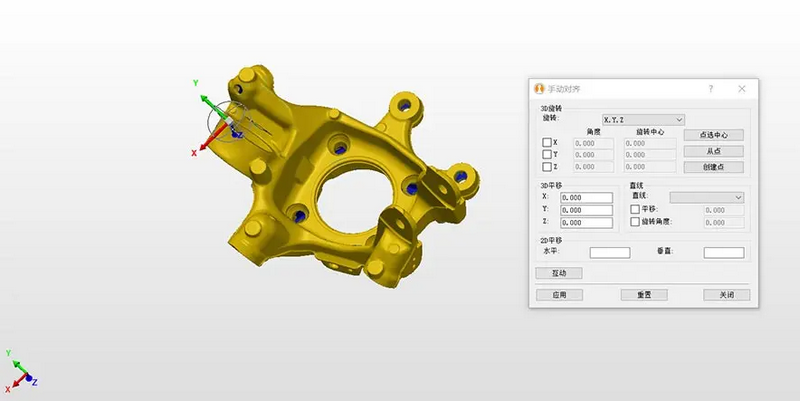Enable the Y rotation checkbox
800x401 pixels.
coord(547,155)
